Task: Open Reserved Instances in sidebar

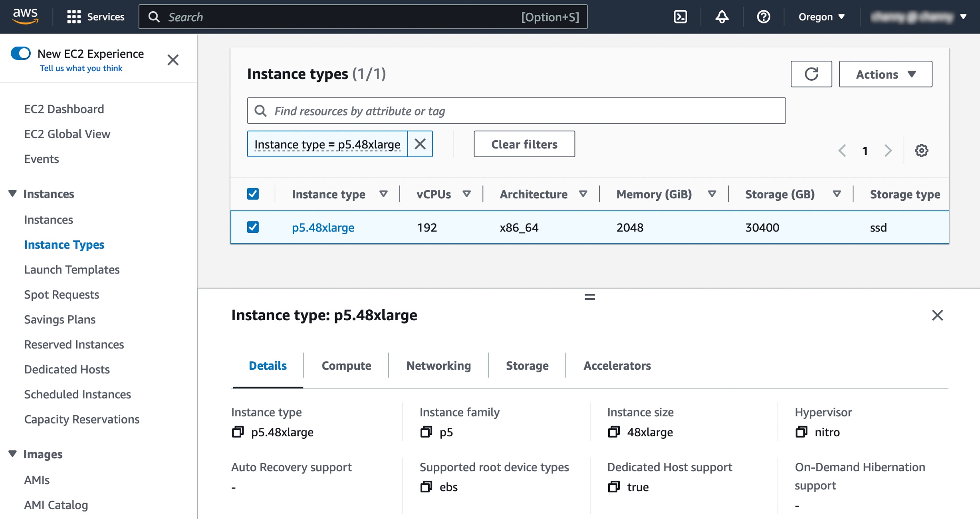Action: point(74,345)
